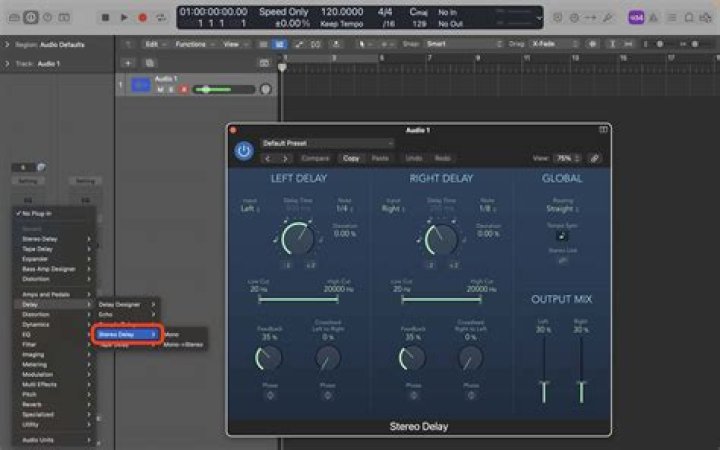Toggle the Catch playhead icon

point(336,44)
